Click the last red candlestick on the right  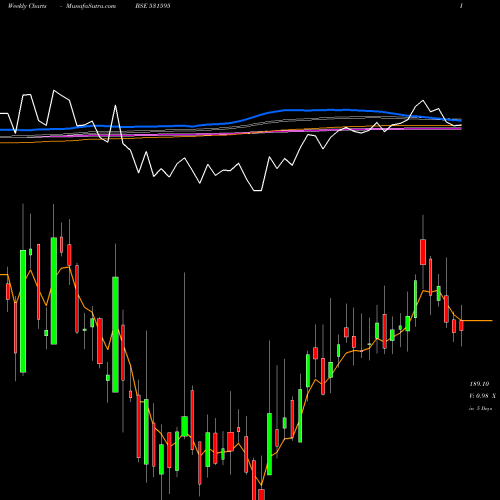click(461, 325)
